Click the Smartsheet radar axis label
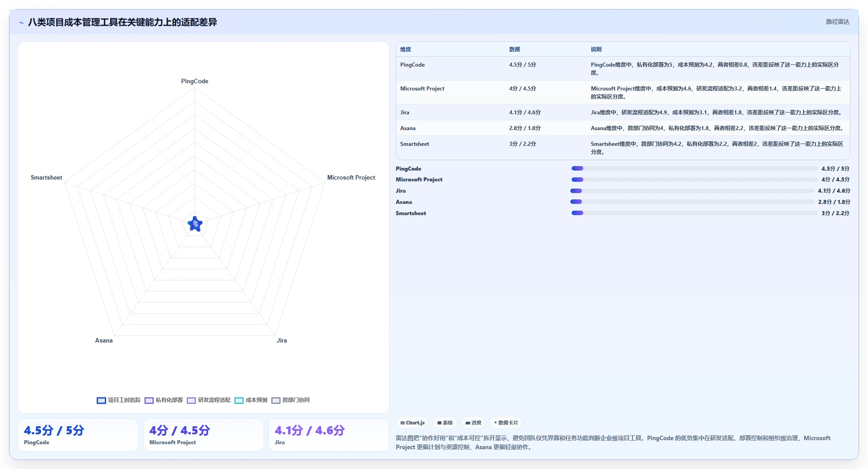Viewport: 868px width, 469px height. pyautogui.click(x=46, y=178)
